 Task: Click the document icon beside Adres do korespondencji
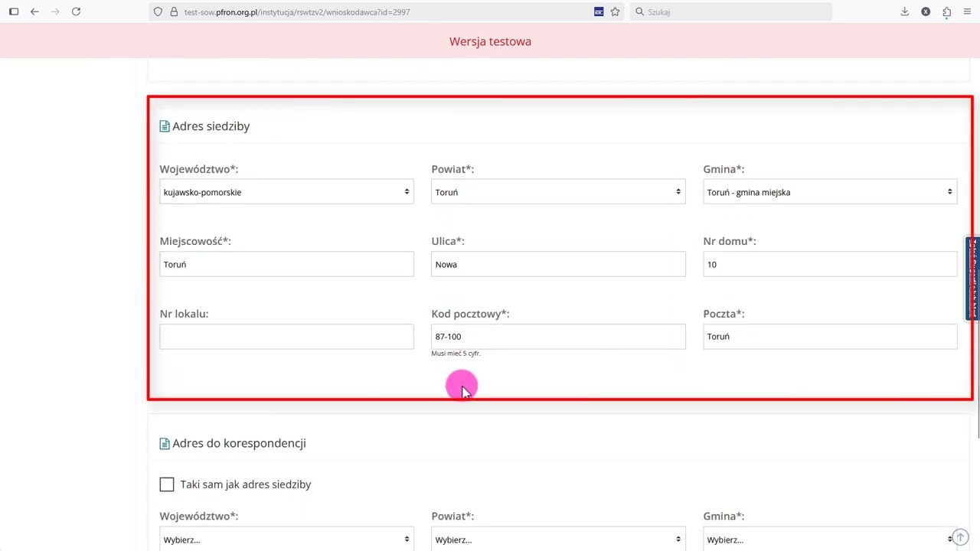(x=165, y=443)
